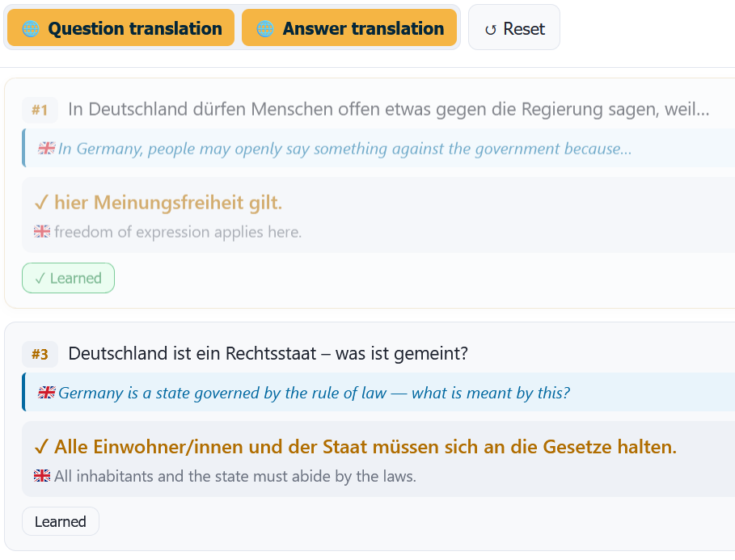This screenshot has height=560, width=735.
Task: Click globe icon in Question translation button
Action: click(x=31, y=28)
